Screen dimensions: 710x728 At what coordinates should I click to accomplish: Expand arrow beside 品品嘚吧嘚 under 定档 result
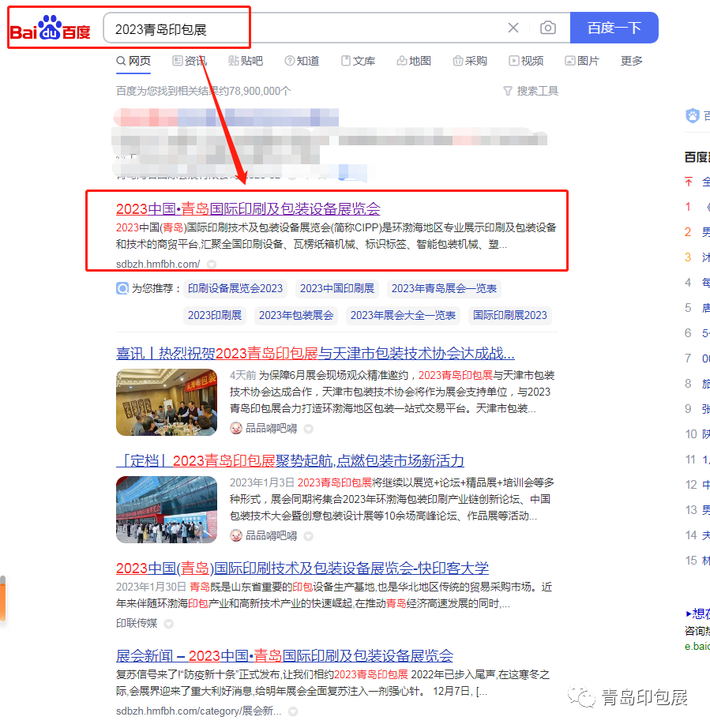[x=308, y=536]
